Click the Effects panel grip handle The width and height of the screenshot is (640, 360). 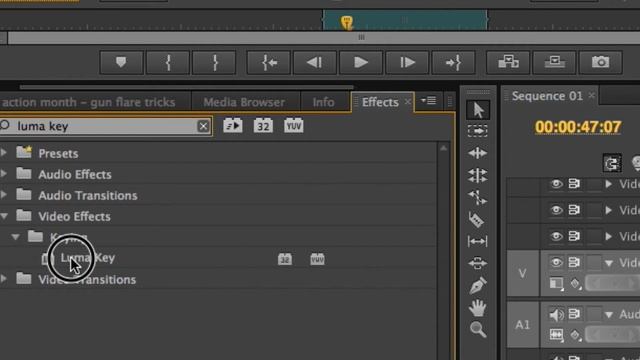coord(356,102)
